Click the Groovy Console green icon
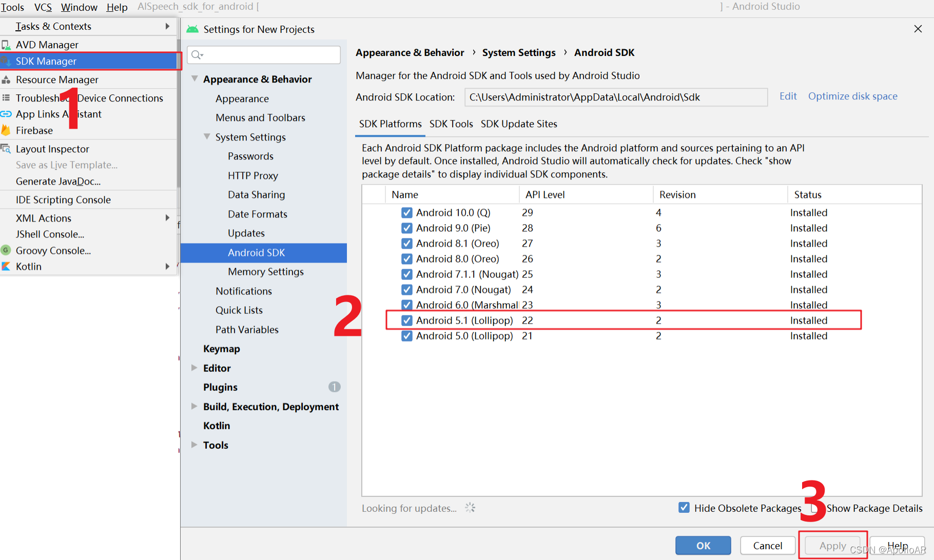Viewport: 934px width, 560px height. (x=6, y=250)
